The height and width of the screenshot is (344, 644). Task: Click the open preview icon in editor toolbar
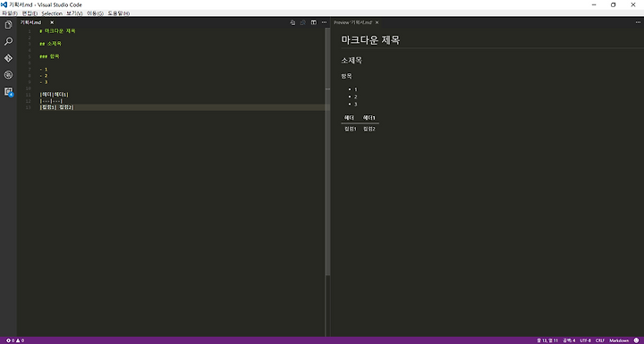[x=303, y=22]
